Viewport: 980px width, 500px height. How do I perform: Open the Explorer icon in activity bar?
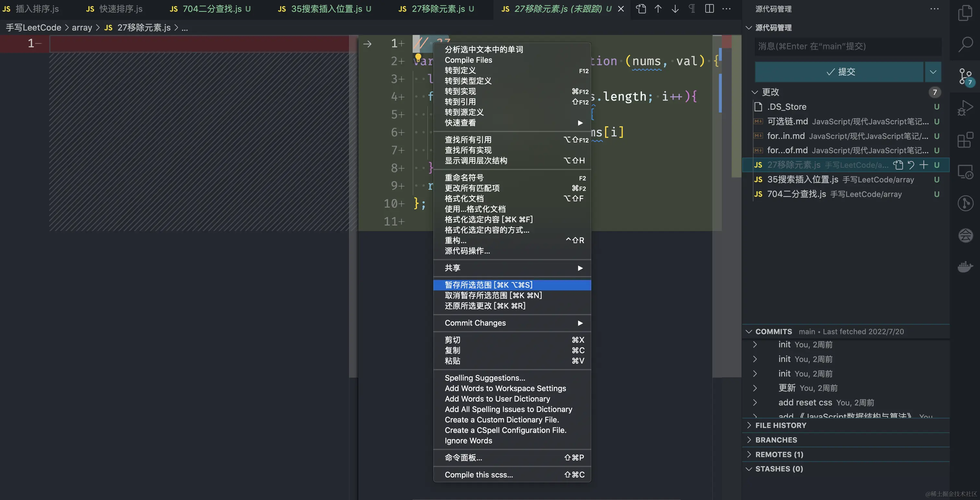click(965, 13)
